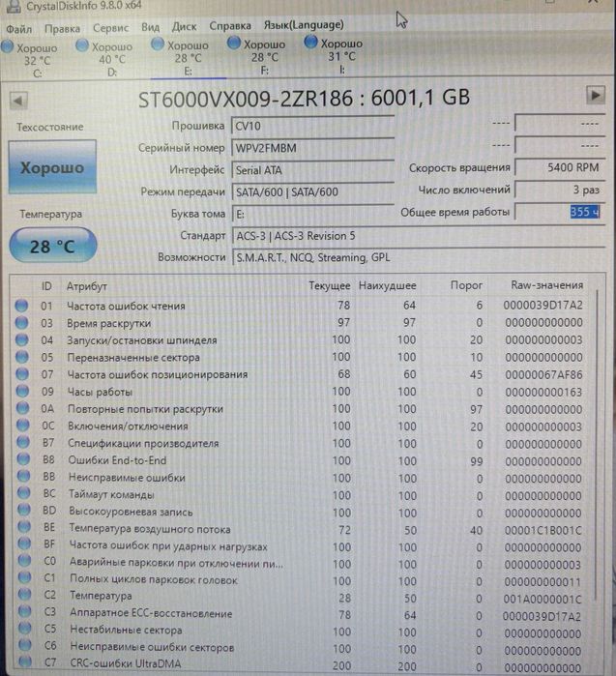
Task: Select the Неисправимые ошибки секторов row text
Action: tap(152, 647)
